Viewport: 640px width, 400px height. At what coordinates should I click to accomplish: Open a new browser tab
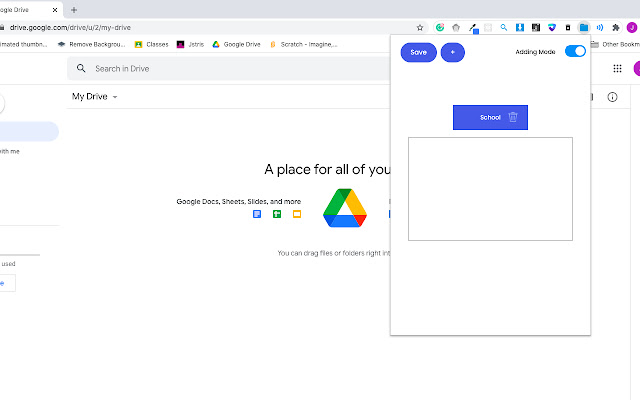click(74, 10)
